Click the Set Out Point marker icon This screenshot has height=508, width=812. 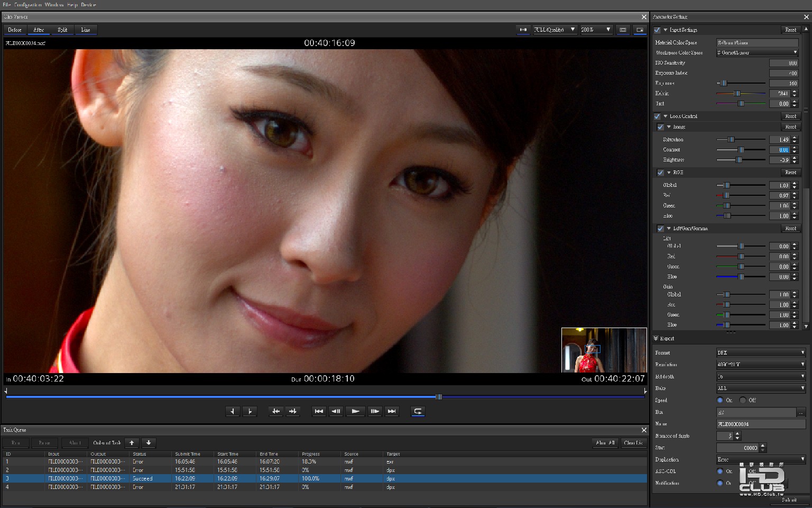click(x=250, y=411)
